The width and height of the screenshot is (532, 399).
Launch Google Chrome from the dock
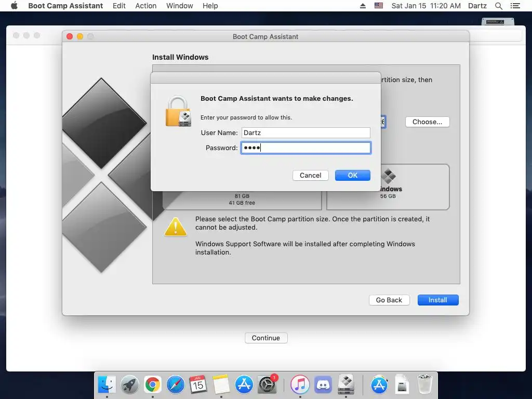[153, 385]
